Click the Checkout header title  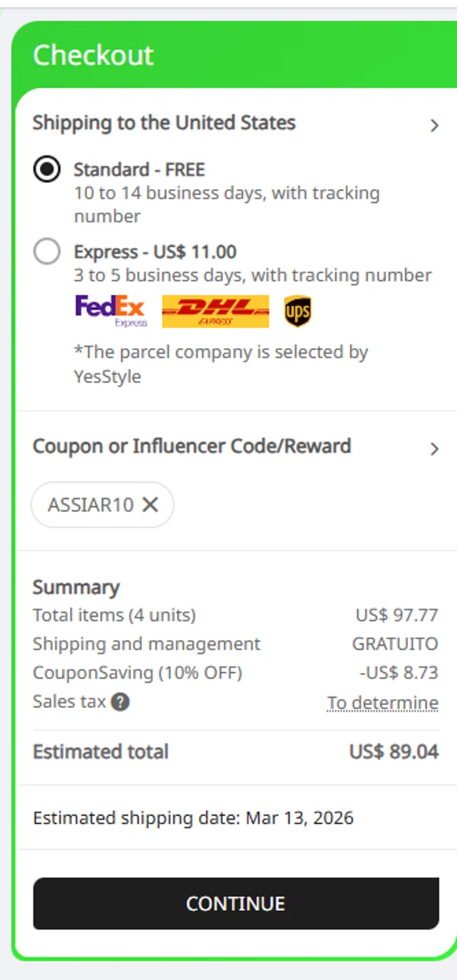[93, 56]
